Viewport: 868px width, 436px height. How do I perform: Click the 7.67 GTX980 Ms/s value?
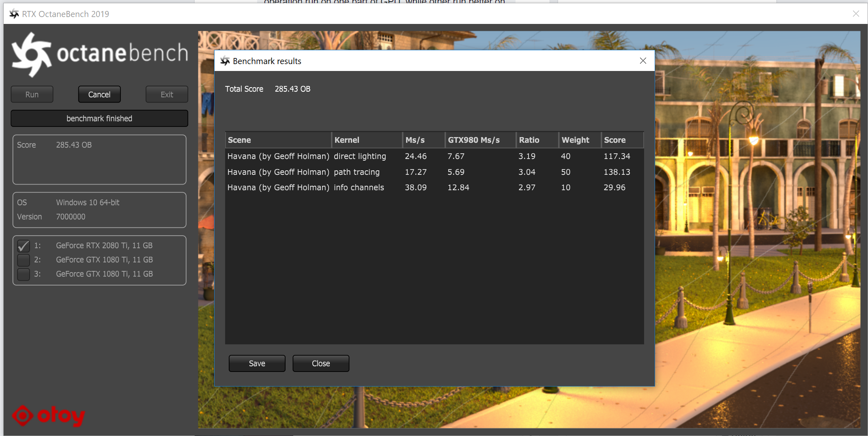tap(456, 156)
